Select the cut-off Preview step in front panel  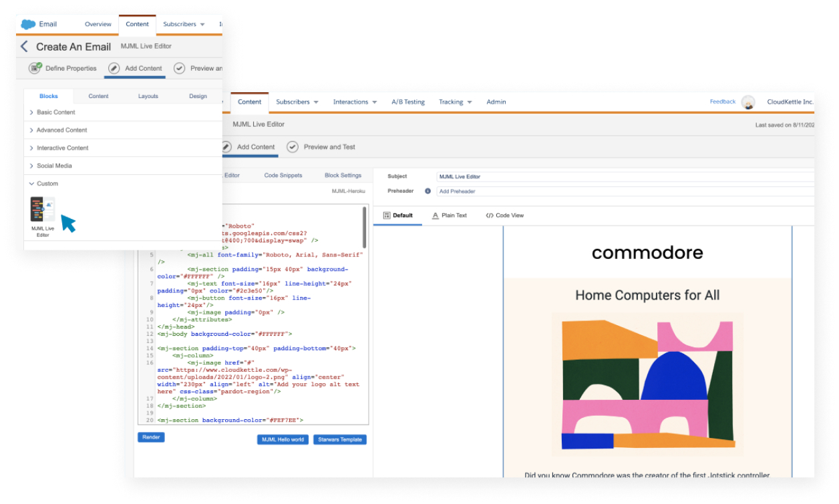[198, 68]
